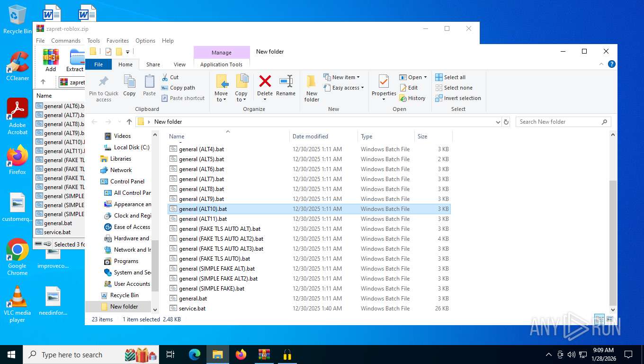Open WinRAR Options menu
Screen dimensions: 644x364
click(x=145, y=41)
